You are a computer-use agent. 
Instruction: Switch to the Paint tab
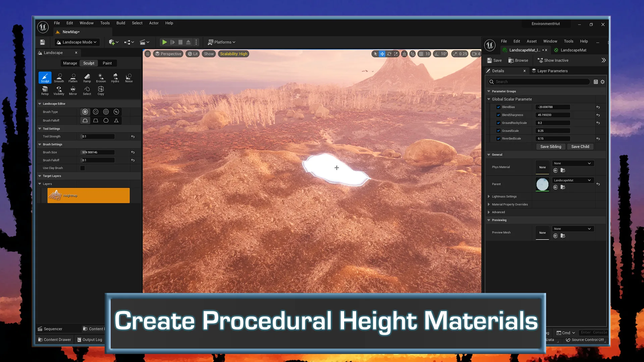pyautogui.click(x=107, y=63)
